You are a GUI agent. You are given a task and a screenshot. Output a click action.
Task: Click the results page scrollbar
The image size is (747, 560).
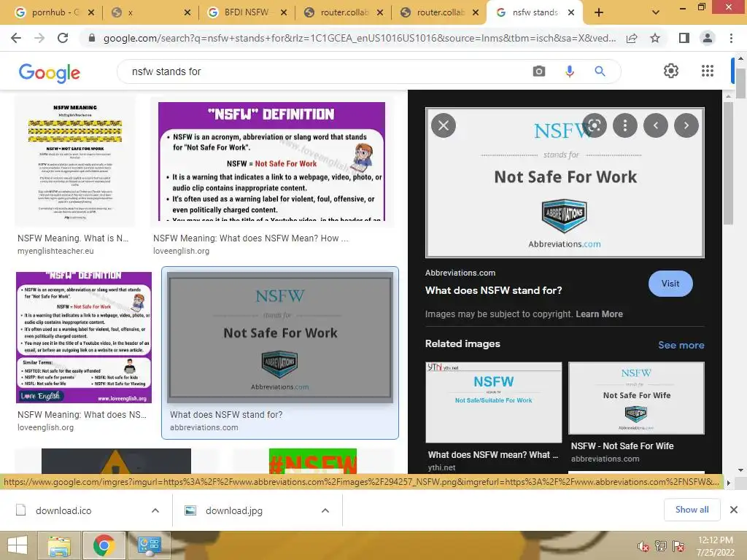pos(740,83)
